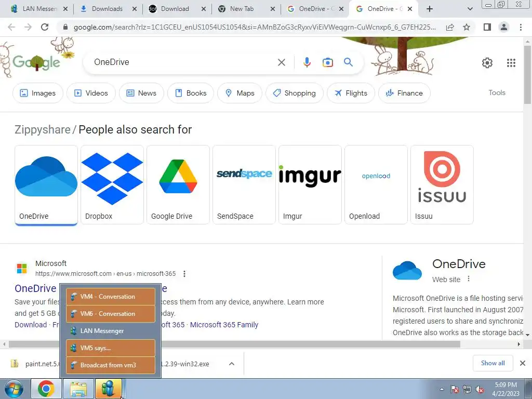Click the Windows Start button
The width and height of the screenshot is (532, 399).
(14, 389)
